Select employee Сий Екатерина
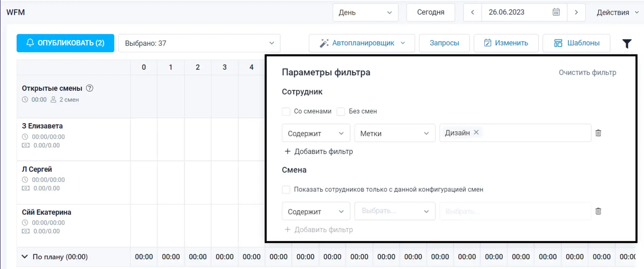 [47, 212]
